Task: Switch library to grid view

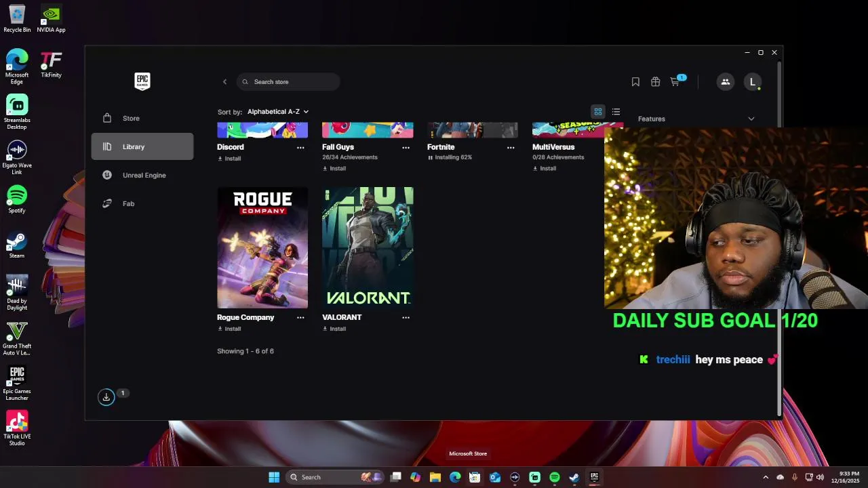Action: (x=598, y=112)
